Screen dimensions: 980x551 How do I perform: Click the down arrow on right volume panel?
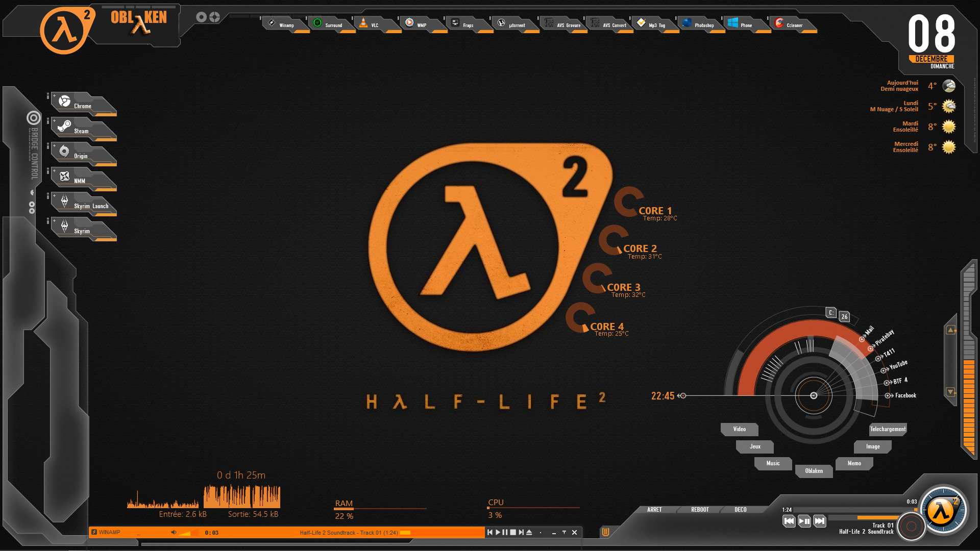pos(951,392)
